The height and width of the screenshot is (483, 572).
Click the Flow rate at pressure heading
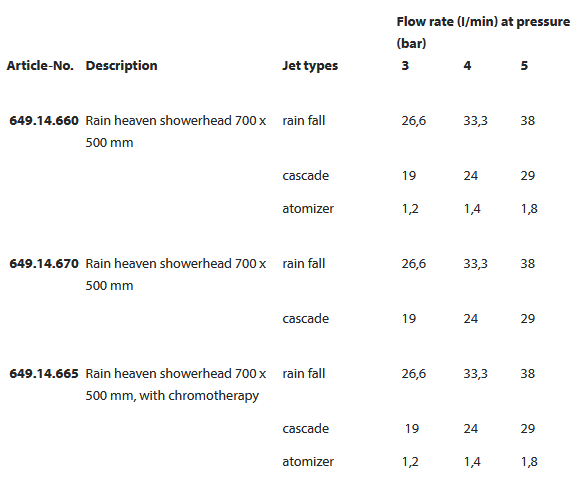point(483,32)
